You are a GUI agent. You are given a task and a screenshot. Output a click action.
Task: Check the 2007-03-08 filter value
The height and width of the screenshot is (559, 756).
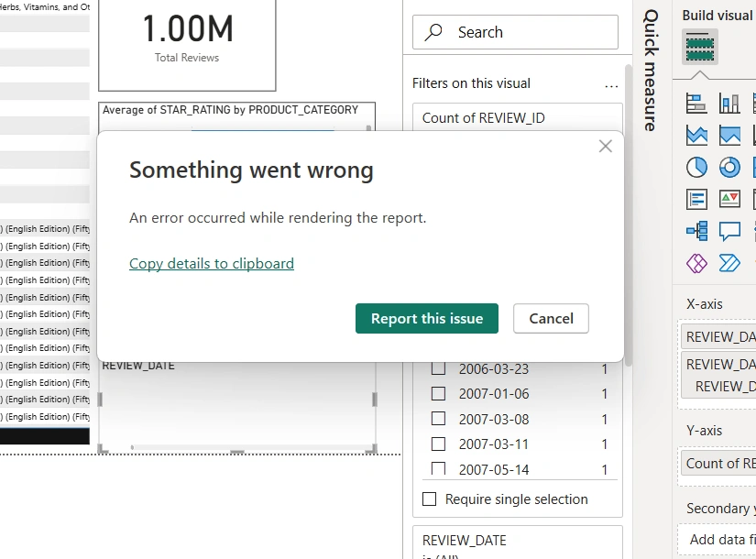pyautogui.click(x=438, y=419)
